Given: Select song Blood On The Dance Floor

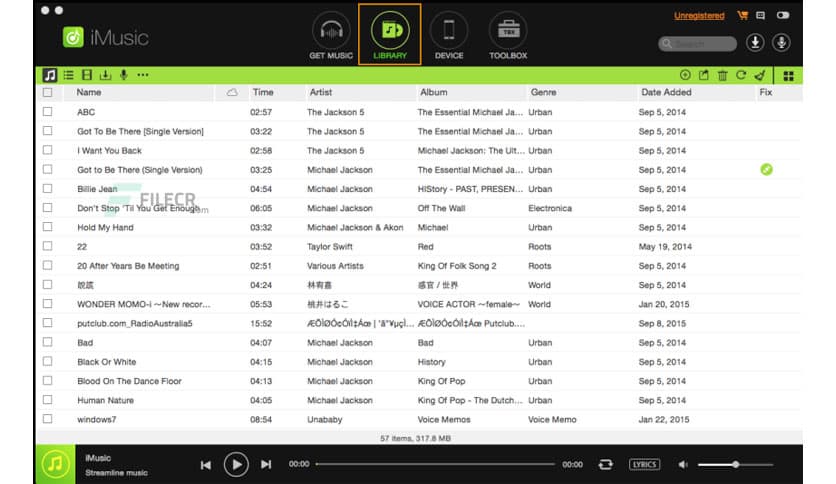Looking at the screenshot, I should (x=130, y=381).
